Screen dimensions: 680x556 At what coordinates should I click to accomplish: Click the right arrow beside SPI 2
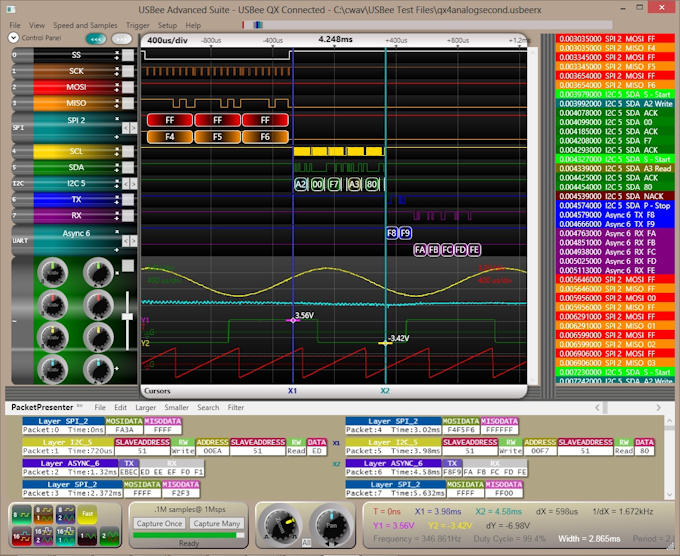click(134, 128)
